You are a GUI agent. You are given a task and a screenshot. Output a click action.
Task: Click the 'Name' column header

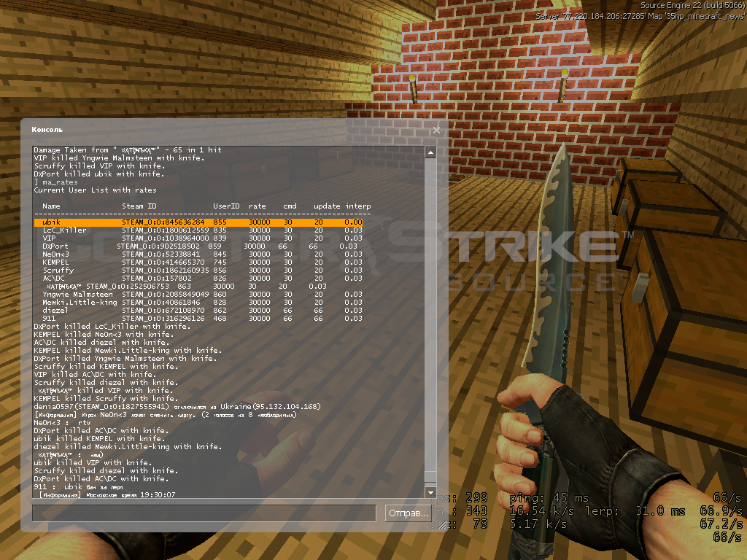(x=51, y=206)
